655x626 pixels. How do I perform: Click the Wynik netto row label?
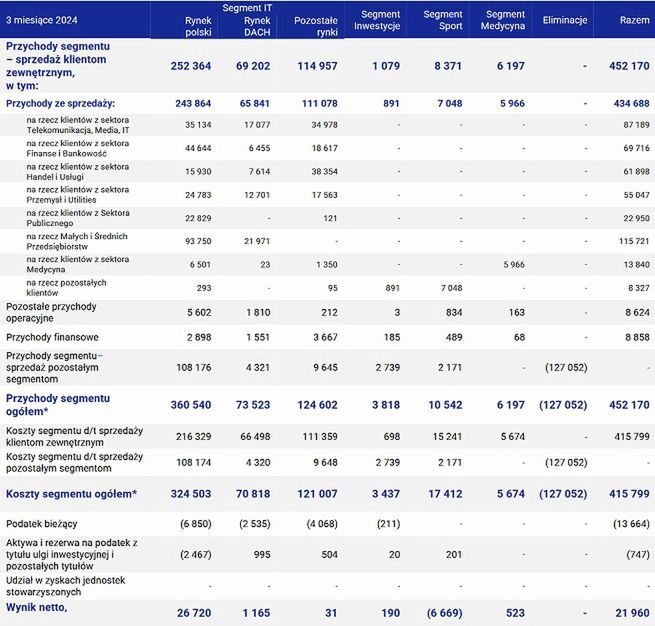point(36,607)
